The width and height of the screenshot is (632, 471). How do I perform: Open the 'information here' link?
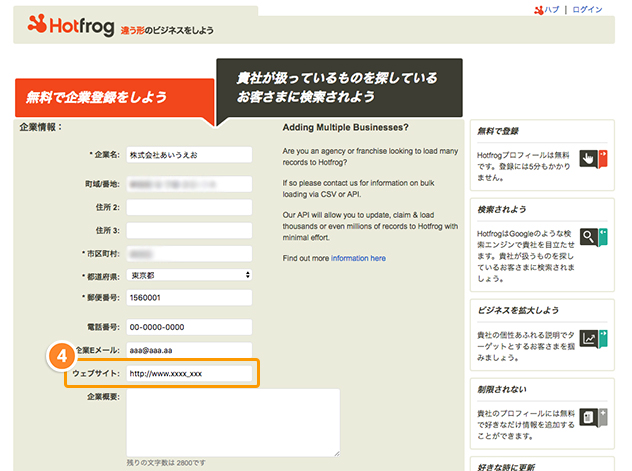pyautogui.click(x=358, y=258)
